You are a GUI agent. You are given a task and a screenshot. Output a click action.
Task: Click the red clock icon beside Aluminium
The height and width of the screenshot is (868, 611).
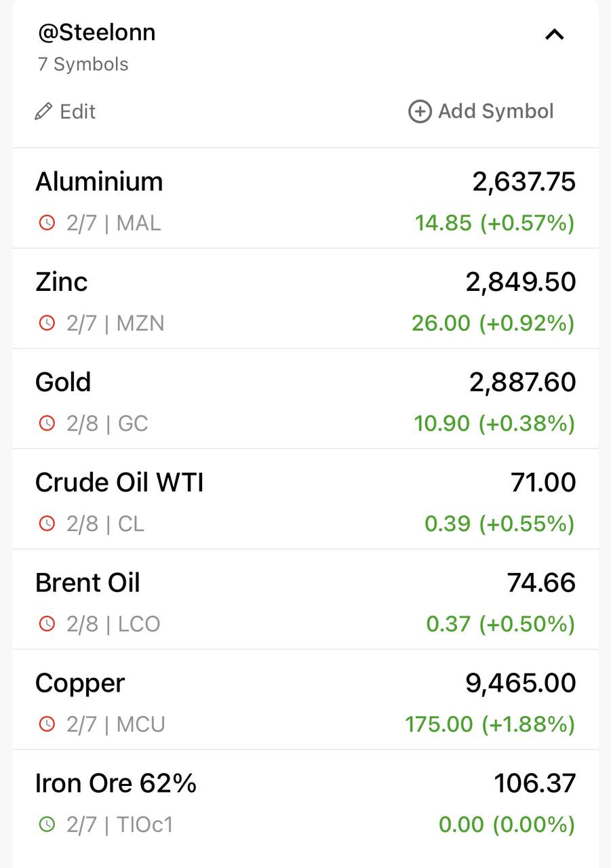click(x=46, y=223)
